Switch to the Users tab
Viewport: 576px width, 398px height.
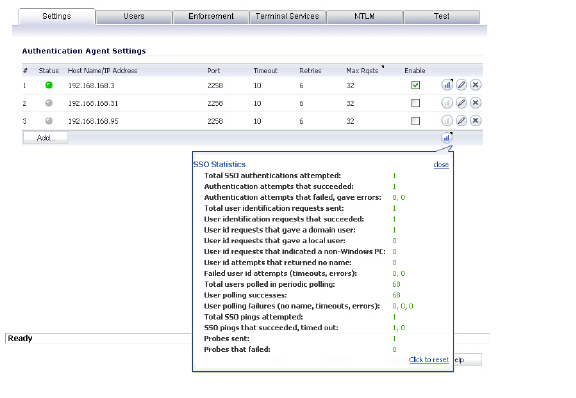[x=134, y=17]
